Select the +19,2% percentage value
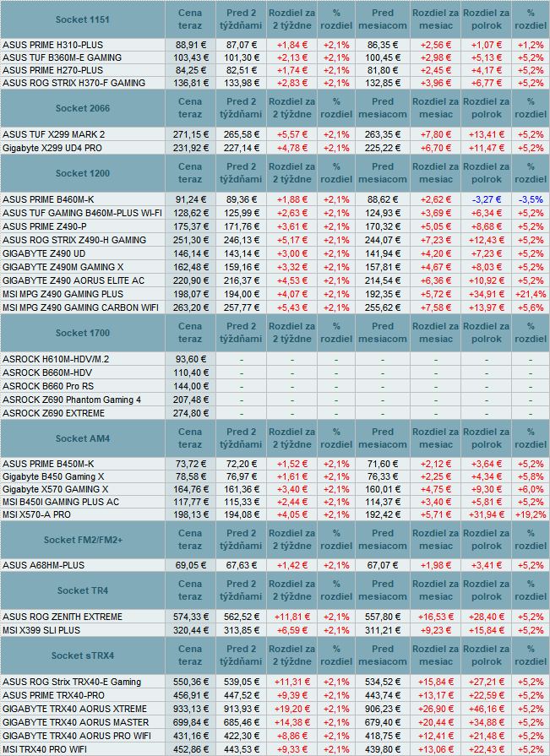The image size is (550, 756). point(531,514)
